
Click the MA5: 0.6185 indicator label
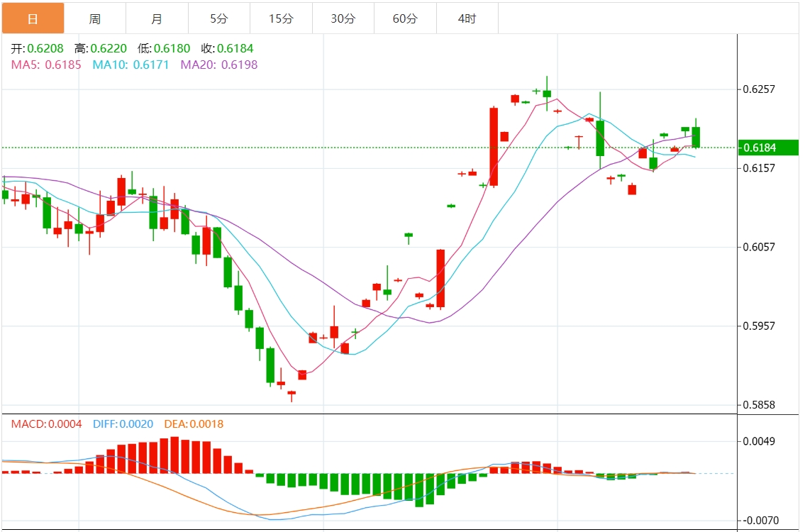click(x=46, y=65)
